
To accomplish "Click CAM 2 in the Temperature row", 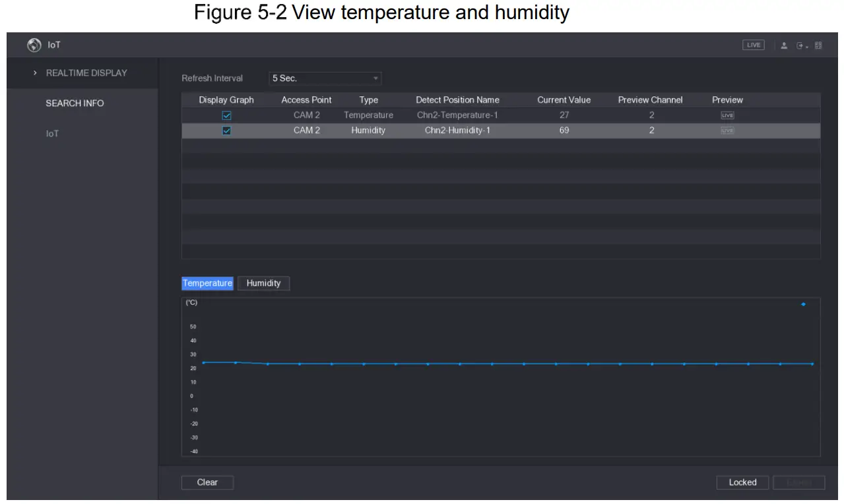I will 307,115.
